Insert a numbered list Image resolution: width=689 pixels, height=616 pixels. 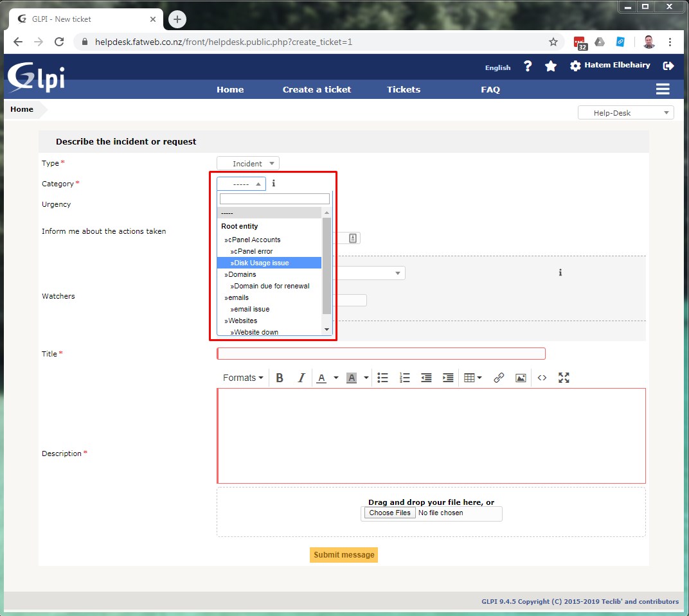(404, 378)
